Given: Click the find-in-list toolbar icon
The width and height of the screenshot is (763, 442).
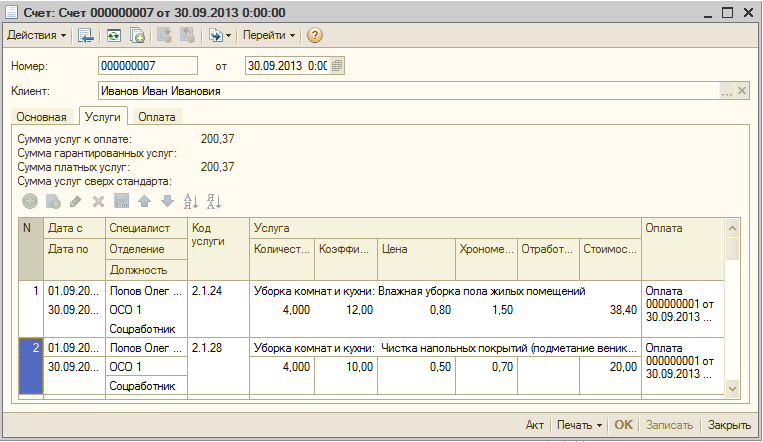Looking at the screenshot, I should point(86,36).
